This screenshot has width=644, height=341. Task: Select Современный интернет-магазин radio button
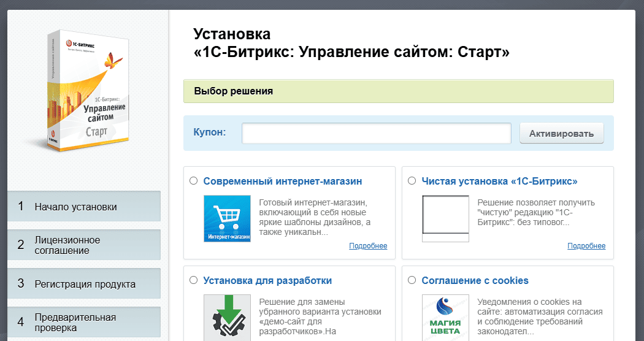coord(194,181)
